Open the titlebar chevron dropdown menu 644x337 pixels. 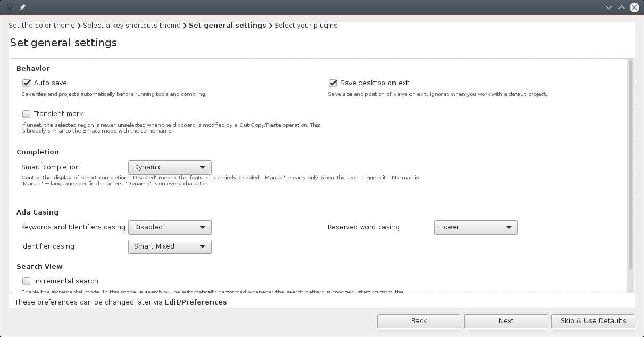[609, 7]
